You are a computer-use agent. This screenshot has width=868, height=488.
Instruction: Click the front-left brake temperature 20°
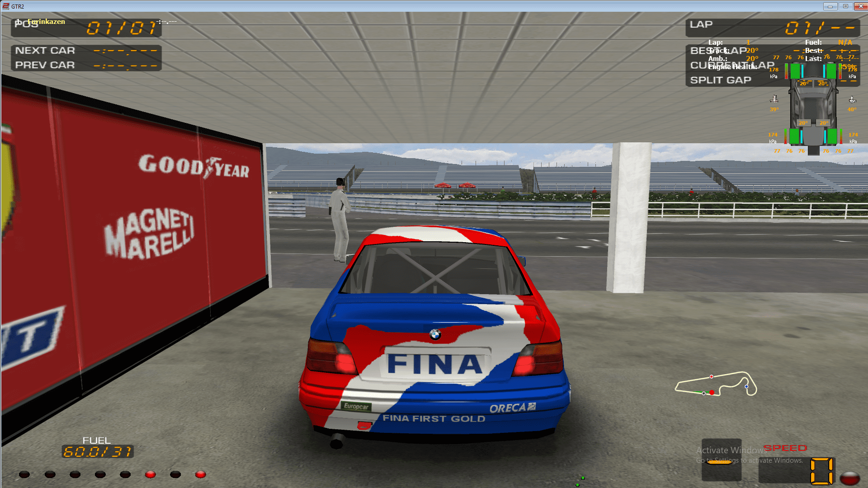tap(804, 84)
